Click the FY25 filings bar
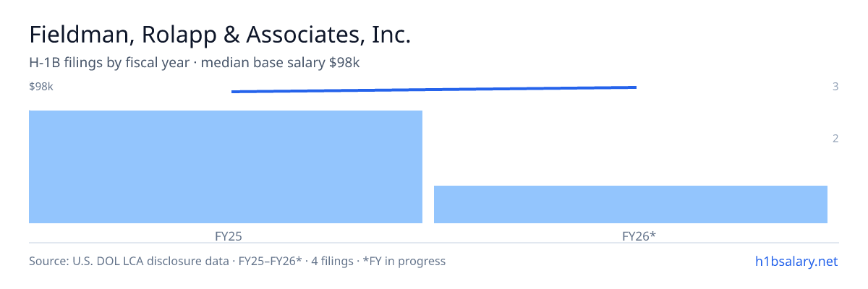This screenshot has width=868, height=289. (x=226, y=167)
